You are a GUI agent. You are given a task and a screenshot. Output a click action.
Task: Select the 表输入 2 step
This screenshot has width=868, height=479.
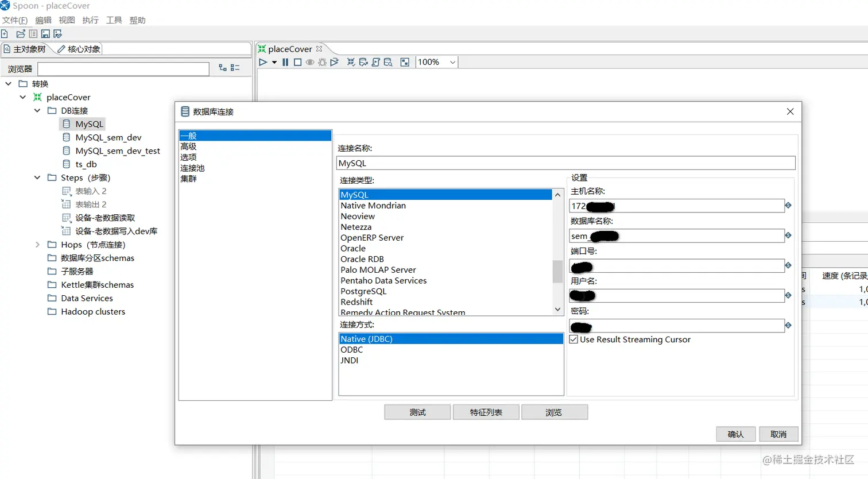click(91, 191)
